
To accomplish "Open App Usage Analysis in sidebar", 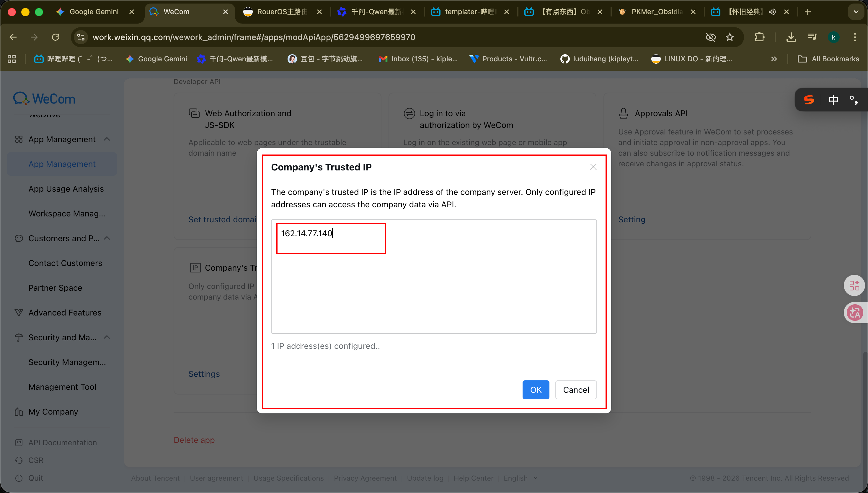I will click(x=66, y=189).
